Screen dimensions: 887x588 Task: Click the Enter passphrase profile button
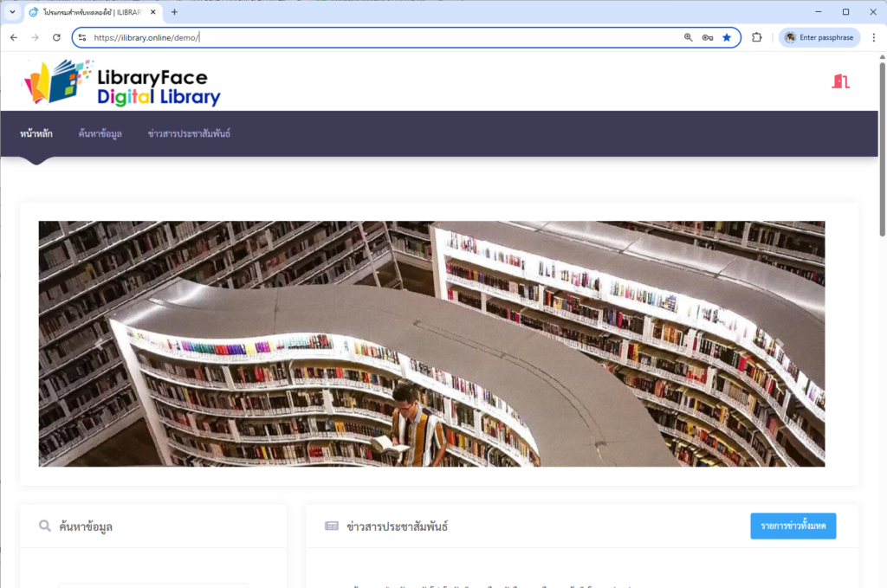pyautogui.click(x=819, y=37)
